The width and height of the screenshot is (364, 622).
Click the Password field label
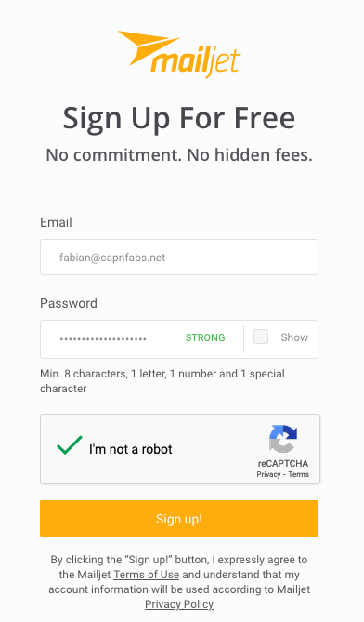[x=69, y=303]
